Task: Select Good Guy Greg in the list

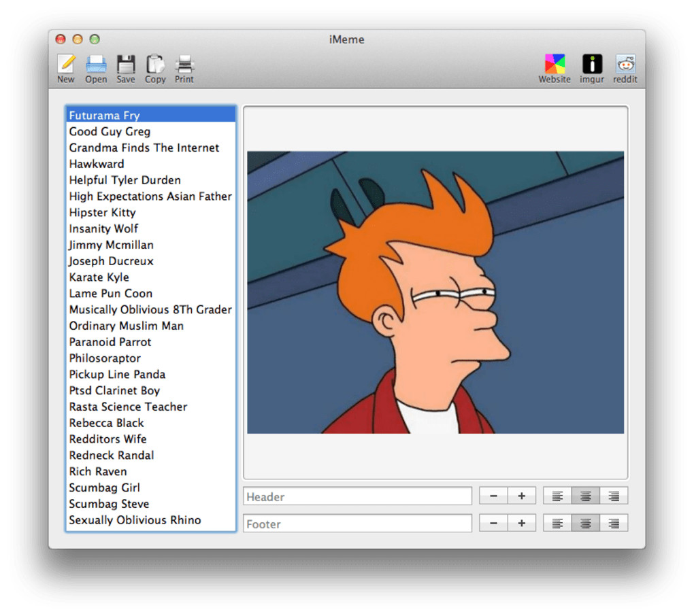Action: (x=151, y=131)
